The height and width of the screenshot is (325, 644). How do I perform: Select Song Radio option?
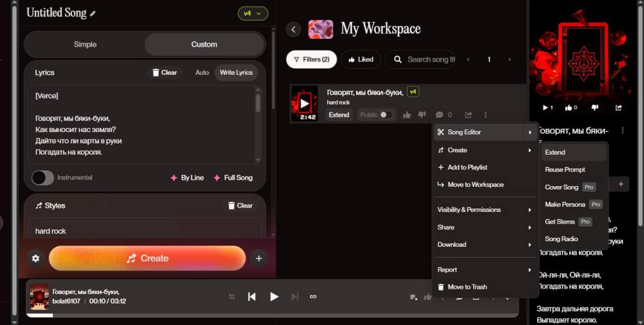point(574,239)
